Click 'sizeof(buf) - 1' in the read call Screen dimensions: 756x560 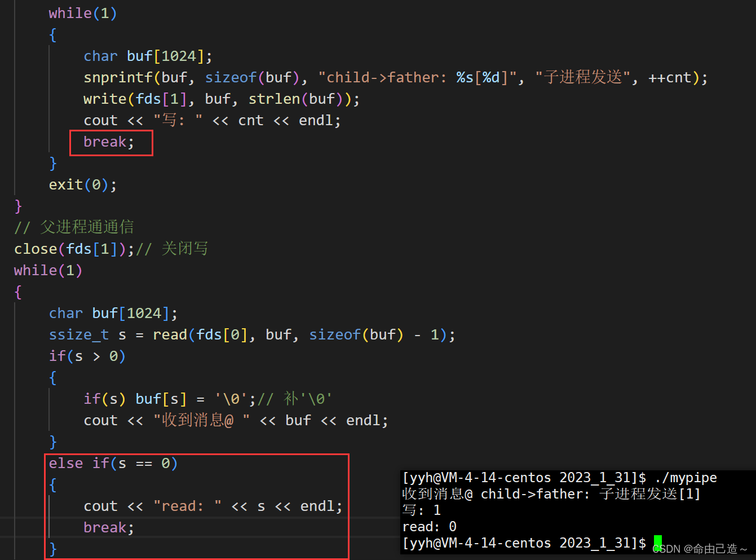point(374,334)
